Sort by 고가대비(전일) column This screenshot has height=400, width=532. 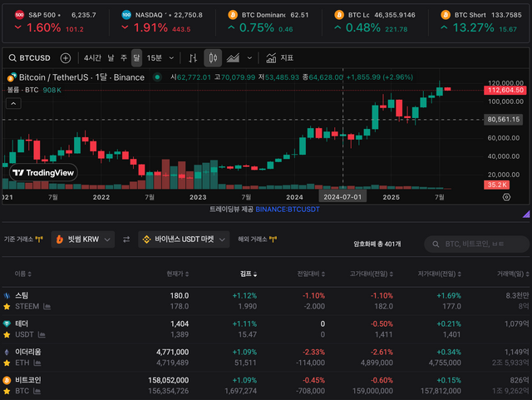[x=372, y=274]
